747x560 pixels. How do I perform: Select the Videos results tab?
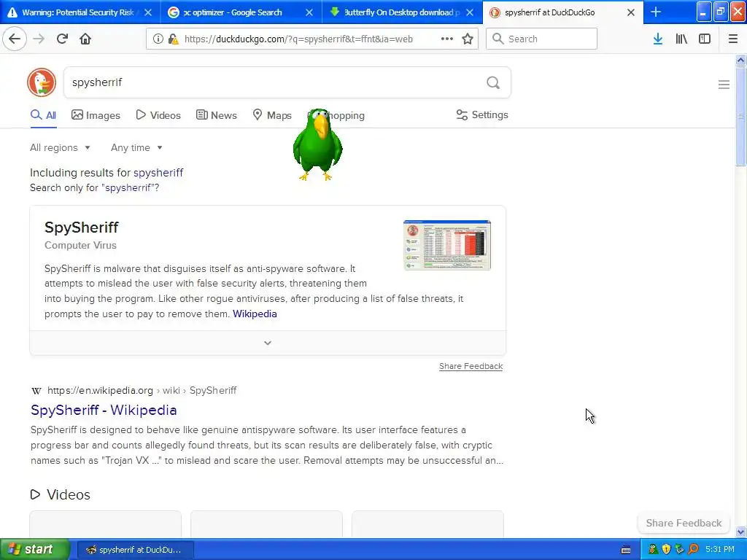[x=158, y=115]
